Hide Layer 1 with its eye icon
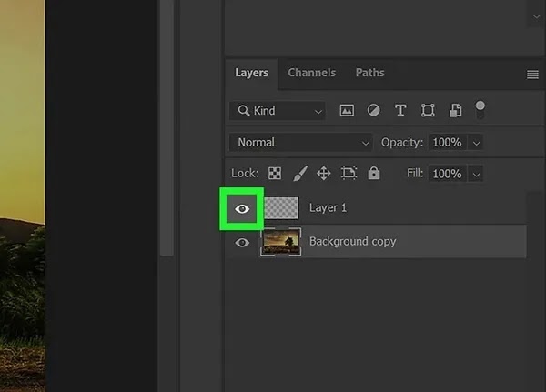Image resolution: width=546 pixels, height=392 pixels. click(x=242, y=209)
